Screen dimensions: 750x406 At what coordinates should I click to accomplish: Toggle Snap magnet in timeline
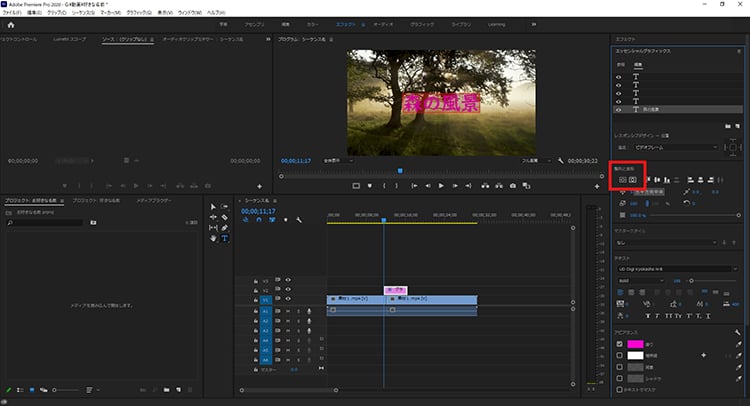[x=259, y=220]
